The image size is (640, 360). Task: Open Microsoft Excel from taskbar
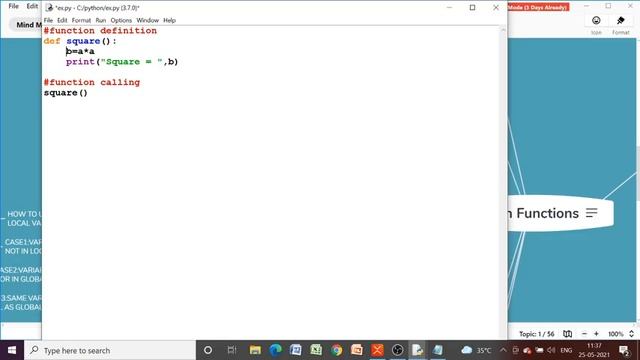pyautogui.click(x=316, y=350)
